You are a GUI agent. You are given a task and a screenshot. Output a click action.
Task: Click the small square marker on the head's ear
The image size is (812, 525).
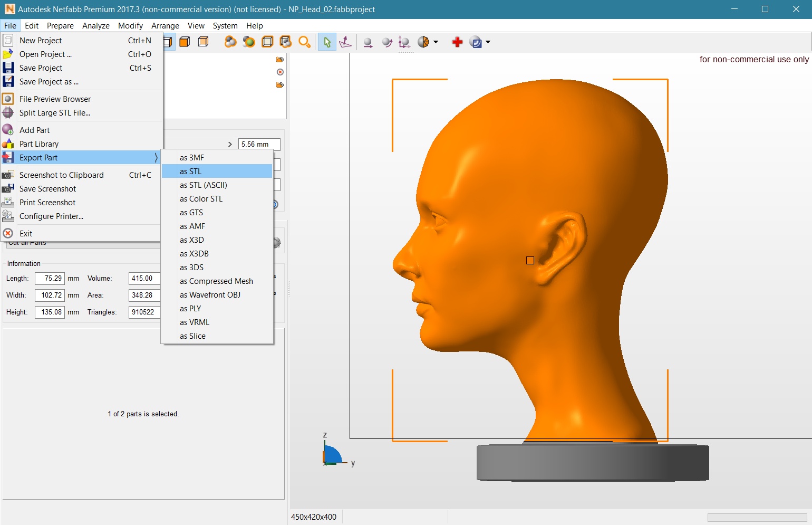[530, 260]
